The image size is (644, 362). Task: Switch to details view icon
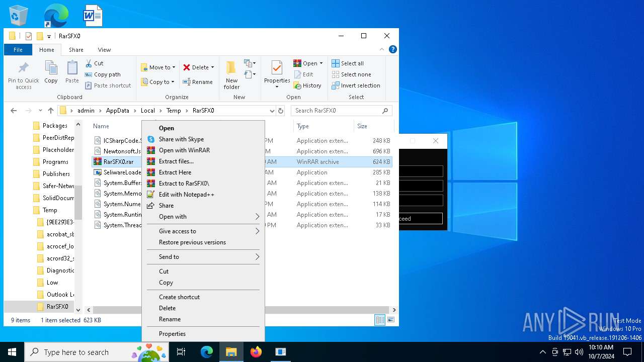coord(380,320)
